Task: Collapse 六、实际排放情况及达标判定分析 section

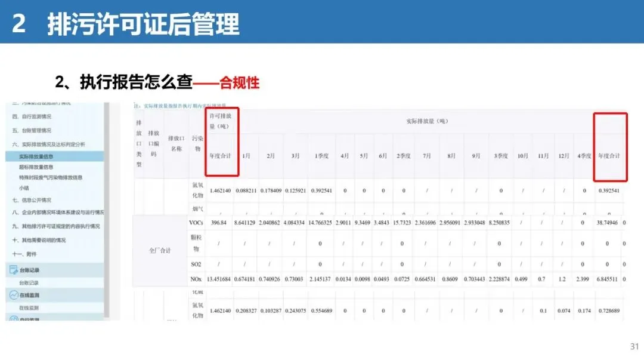Action: pos(49,144)
